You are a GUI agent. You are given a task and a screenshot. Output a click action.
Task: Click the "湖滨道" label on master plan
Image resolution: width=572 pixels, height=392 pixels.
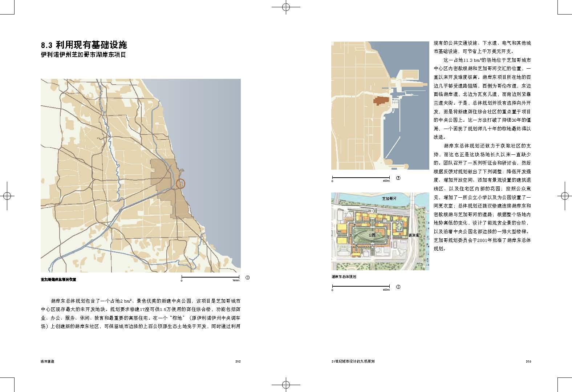pyautogui.click(x=413, y=235)
